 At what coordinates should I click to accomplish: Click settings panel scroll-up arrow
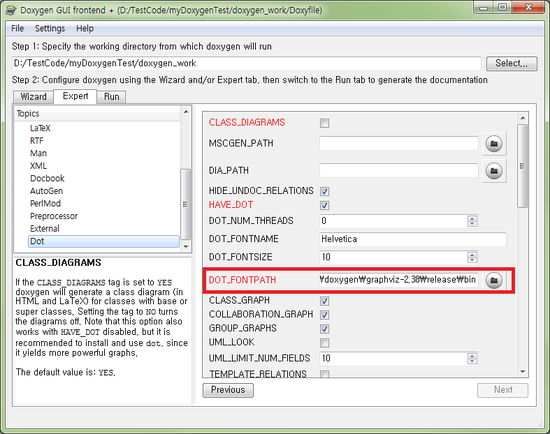point(523,118)
